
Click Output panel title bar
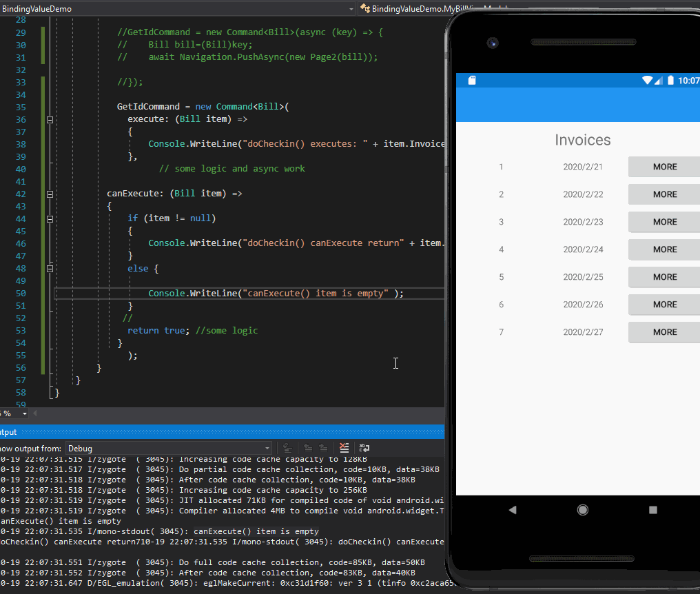222,432
